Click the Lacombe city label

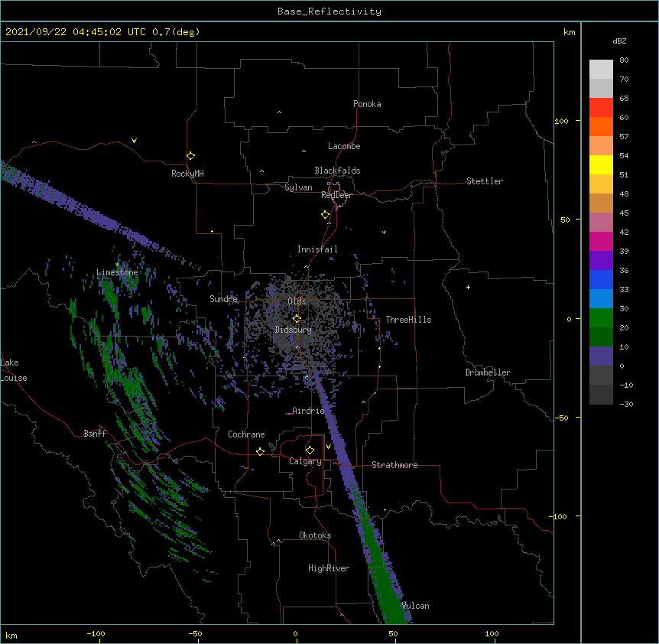click(344, 146)
